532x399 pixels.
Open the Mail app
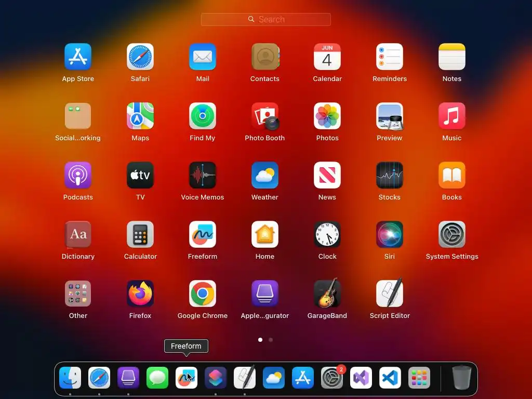click(x=203, y=57)
